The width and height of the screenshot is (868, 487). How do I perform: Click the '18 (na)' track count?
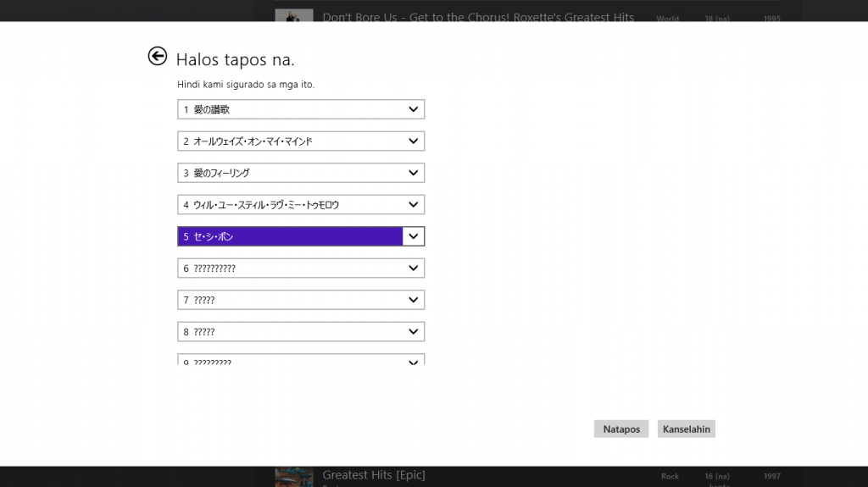717,19
